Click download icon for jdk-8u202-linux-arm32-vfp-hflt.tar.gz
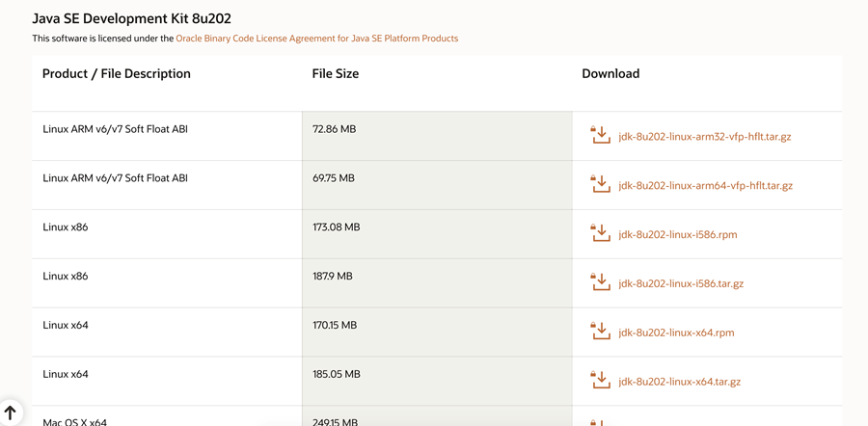The height and width of the screenshot is (426, 868). pos(601,135)
